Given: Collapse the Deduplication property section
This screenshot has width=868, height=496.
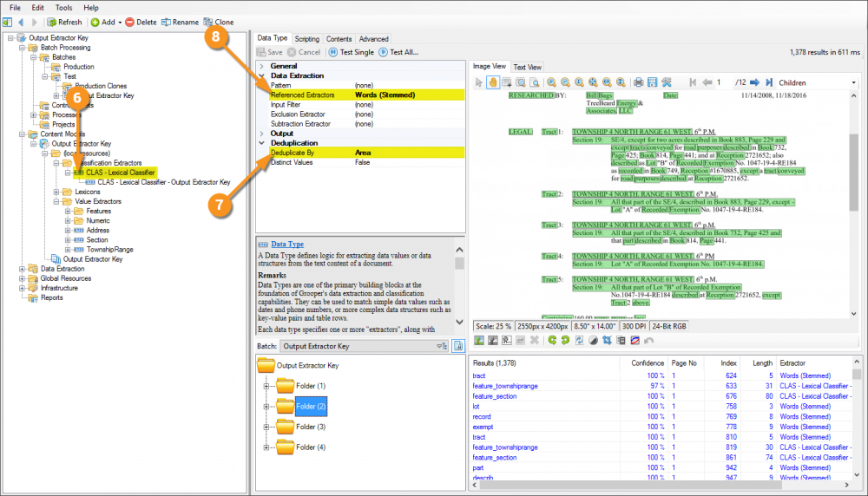Looking at the screenshot, I should click(261, 143).
